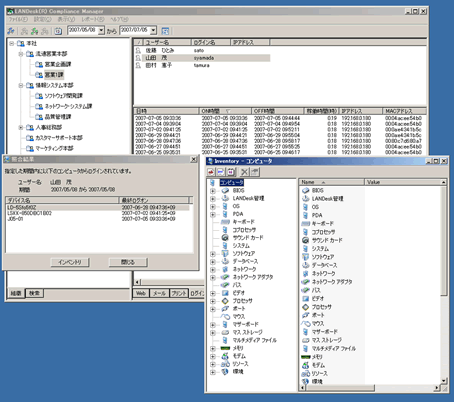The width and height of the screenshot is (454, 402).
Task: Click the ソフトウェア icon in the Inventory Name list
Action: point(306,257)
